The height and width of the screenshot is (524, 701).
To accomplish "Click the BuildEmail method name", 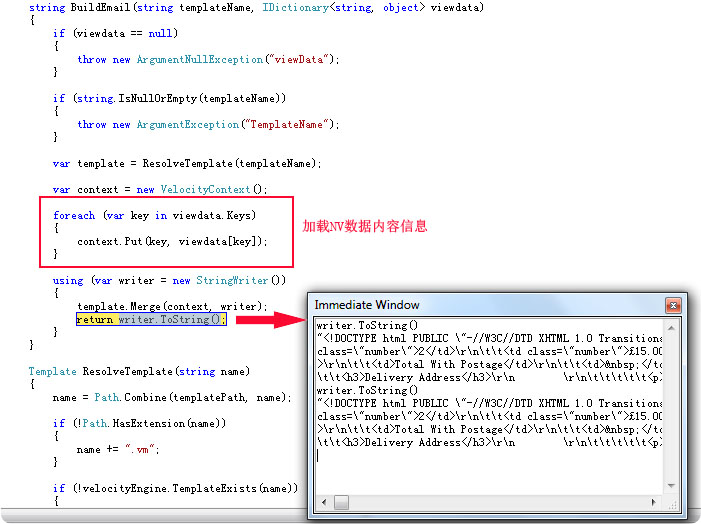I will pos(101,8).
